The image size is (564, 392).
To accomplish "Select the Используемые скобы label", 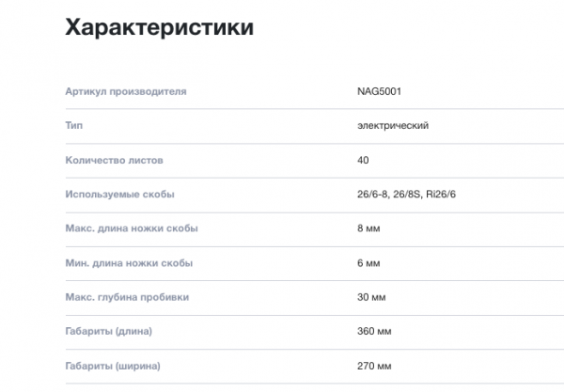I will click(x=119, y=195).
